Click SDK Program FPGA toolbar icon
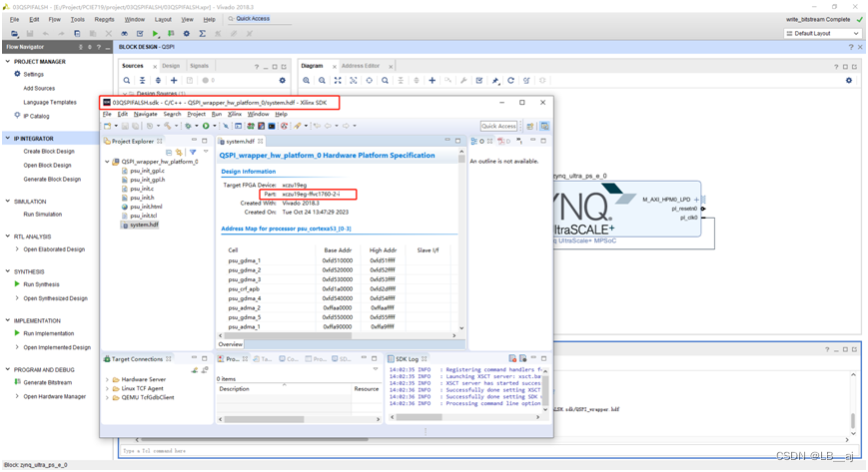This screenshot has width=868, height=472. pos(251,126)
